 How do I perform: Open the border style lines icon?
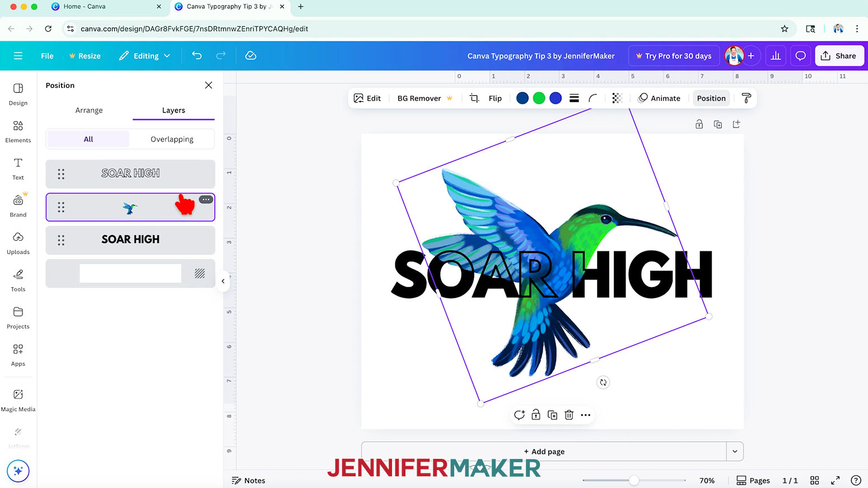coord(574,98)
